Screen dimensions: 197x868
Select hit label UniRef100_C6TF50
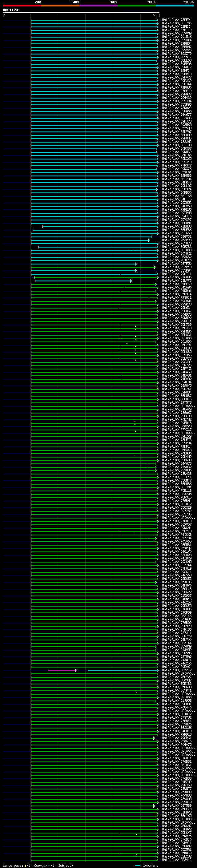click(177, 264)
